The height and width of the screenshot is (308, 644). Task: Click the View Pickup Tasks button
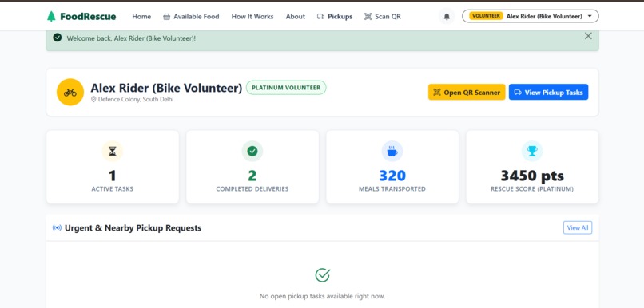[548, 93]
